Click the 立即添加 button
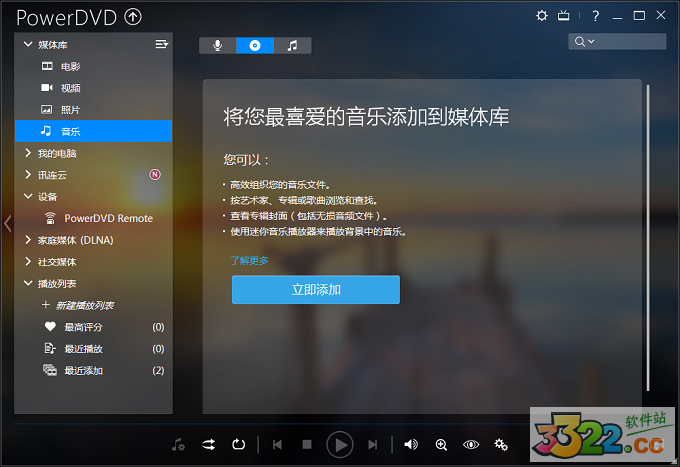 tap(316, 290)
